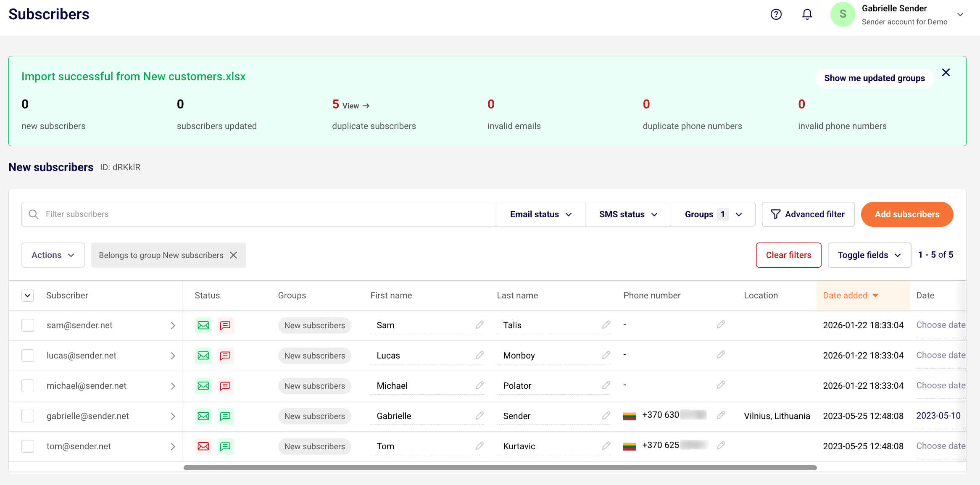Expand the Actions dropdown
The width and height of the screenshot is (980, 485).
(x=53, y=255)
